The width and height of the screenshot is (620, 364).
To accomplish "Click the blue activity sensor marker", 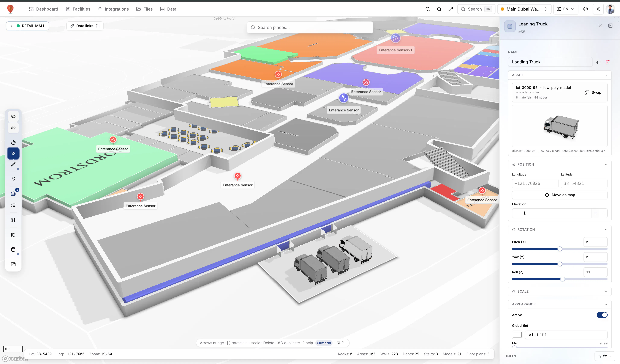I will pyautogui.click(x=344, y=98).
